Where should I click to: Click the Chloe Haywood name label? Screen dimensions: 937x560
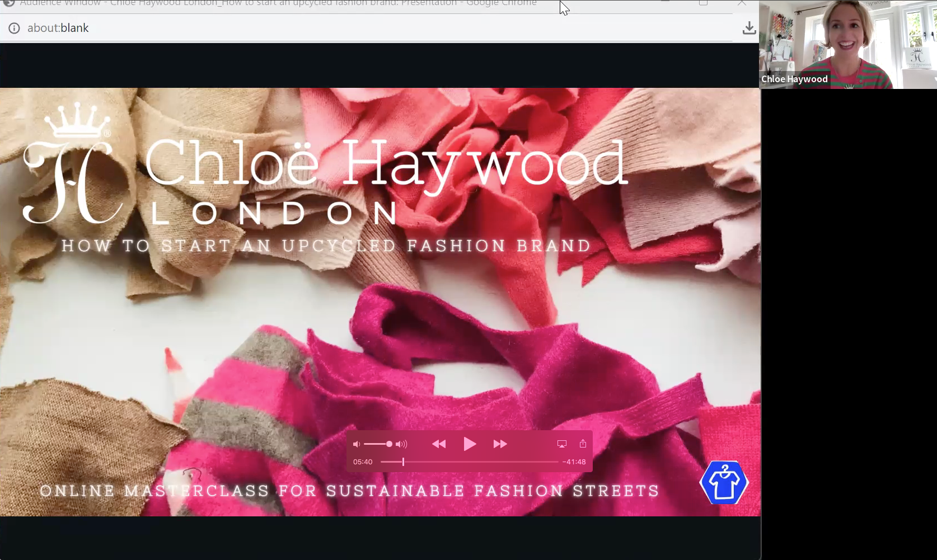(x=794, y=79)
